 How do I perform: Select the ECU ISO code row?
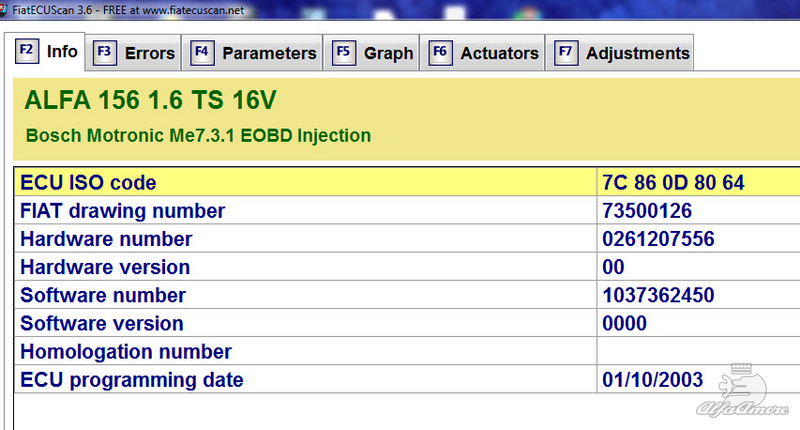407,182
